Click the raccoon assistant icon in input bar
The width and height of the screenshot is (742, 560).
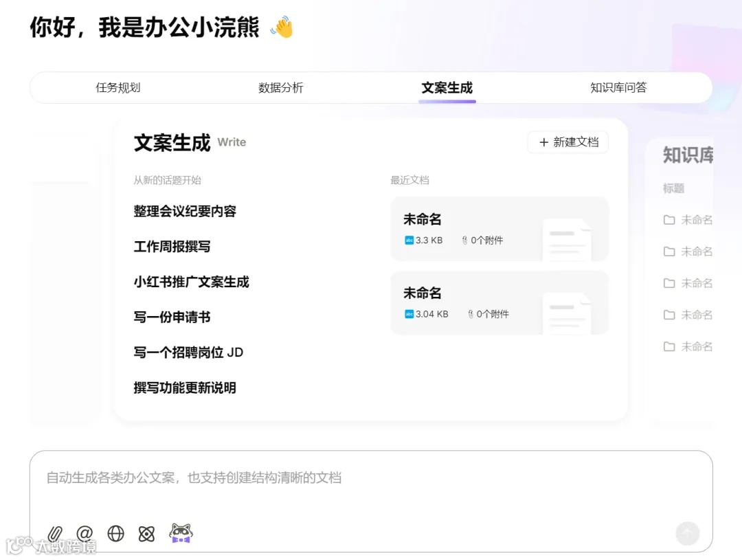click(x=180, y=533)
